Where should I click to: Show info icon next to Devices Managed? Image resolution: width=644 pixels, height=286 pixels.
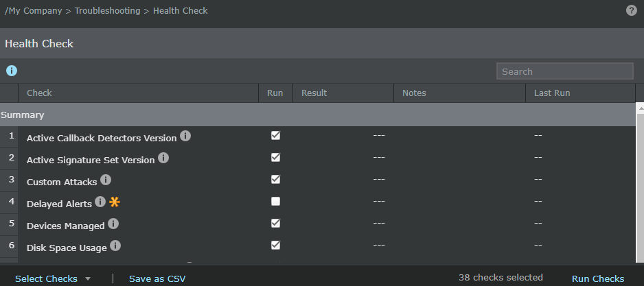coord(113,224)
